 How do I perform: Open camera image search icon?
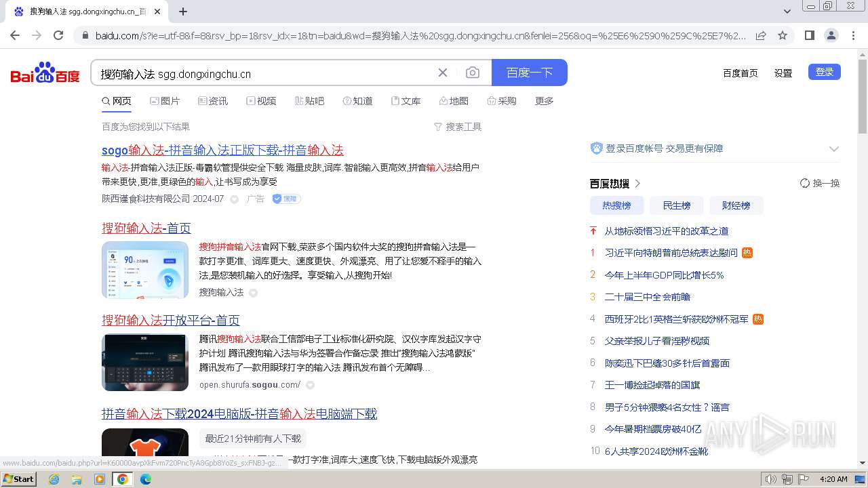pos(473,73)
